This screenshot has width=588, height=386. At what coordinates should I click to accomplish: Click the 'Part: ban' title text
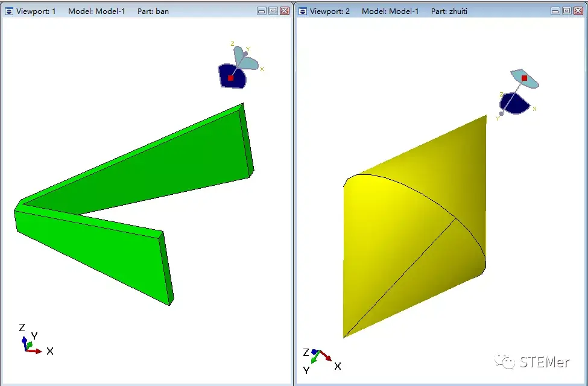point(153,11)
